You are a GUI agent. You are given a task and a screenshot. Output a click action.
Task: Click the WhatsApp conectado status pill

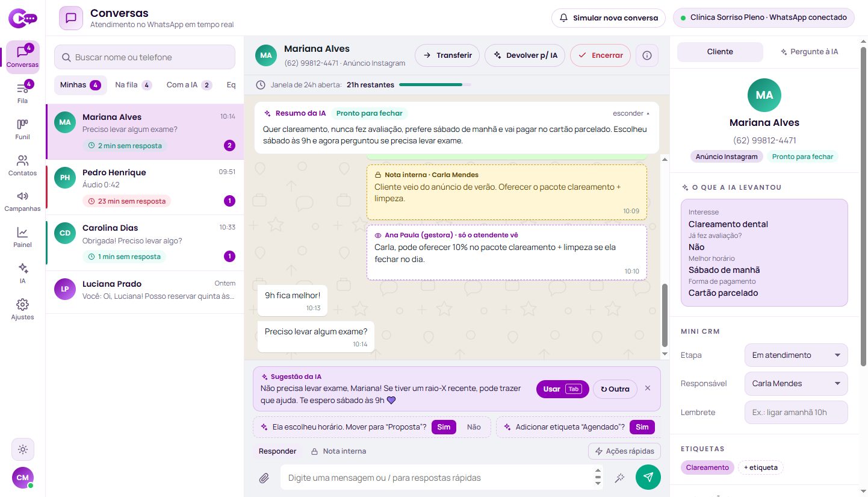click(x=764, y=17)
